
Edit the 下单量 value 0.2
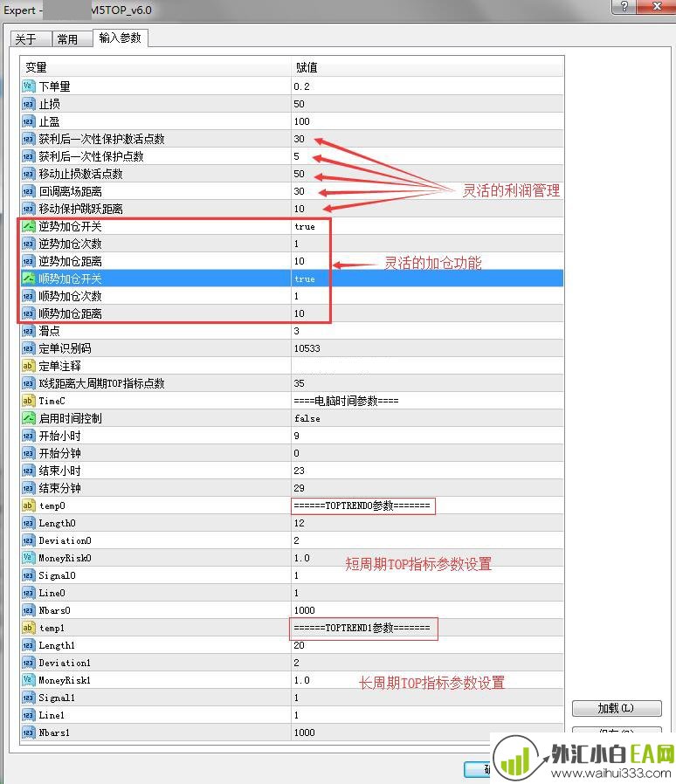pyautogui.click(x=427, y=86)
